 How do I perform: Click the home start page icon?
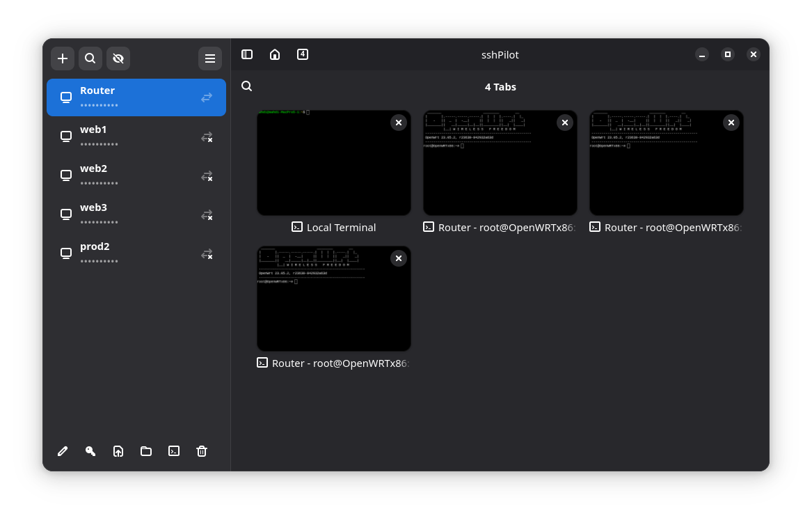(x=275, y=54)
